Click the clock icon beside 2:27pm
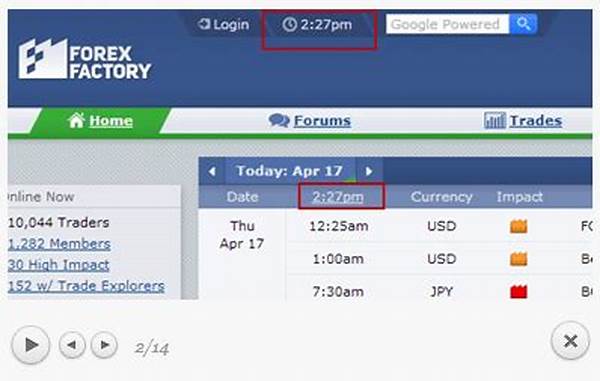600x381 pixels. [290, 24]
